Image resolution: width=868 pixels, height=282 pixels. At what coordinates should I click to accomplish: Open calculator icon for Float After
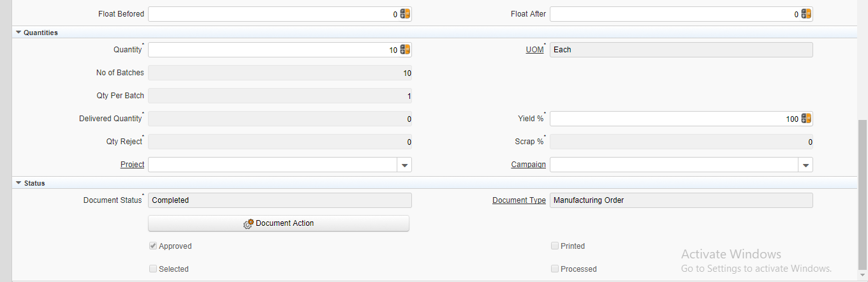click(806, 14)
